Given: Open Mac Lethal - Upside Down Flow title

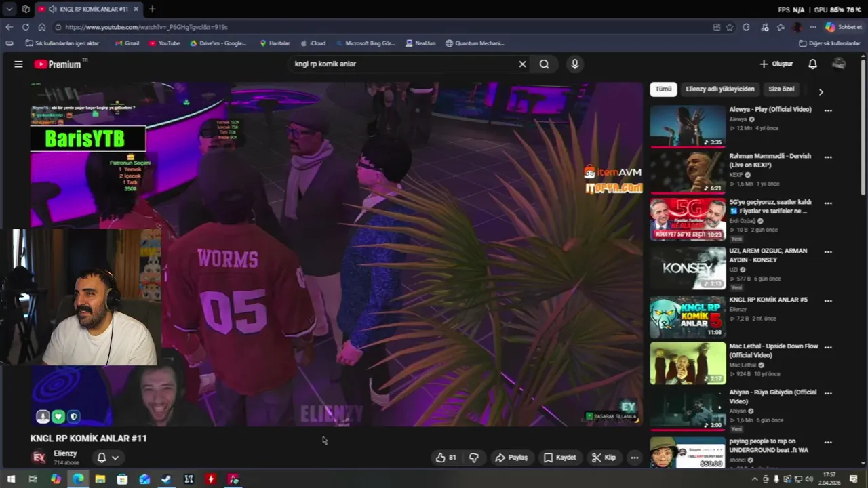Looking at the screenshot, I should (x=774, y=350).
